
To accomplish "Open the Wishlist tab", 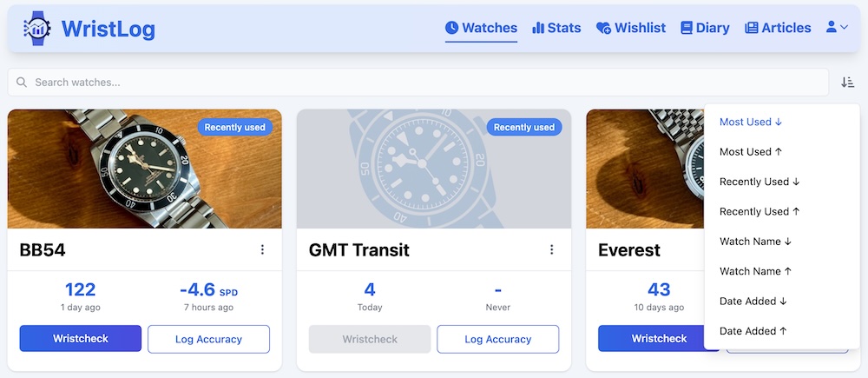I will pos(631,28).
